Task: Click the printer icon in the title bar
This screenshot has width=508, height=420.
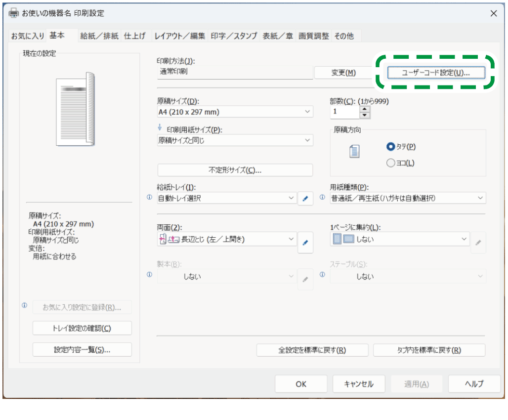Action: pos(14,13)
